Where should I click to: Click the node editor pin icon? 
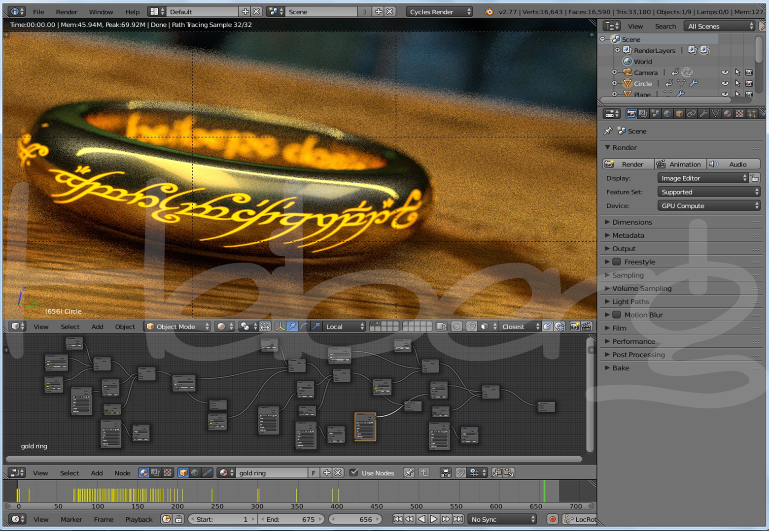point(409,473)
